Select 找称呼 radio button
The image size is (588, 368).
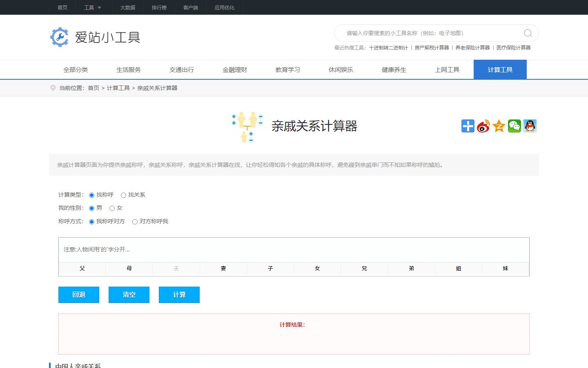(91, 195)
